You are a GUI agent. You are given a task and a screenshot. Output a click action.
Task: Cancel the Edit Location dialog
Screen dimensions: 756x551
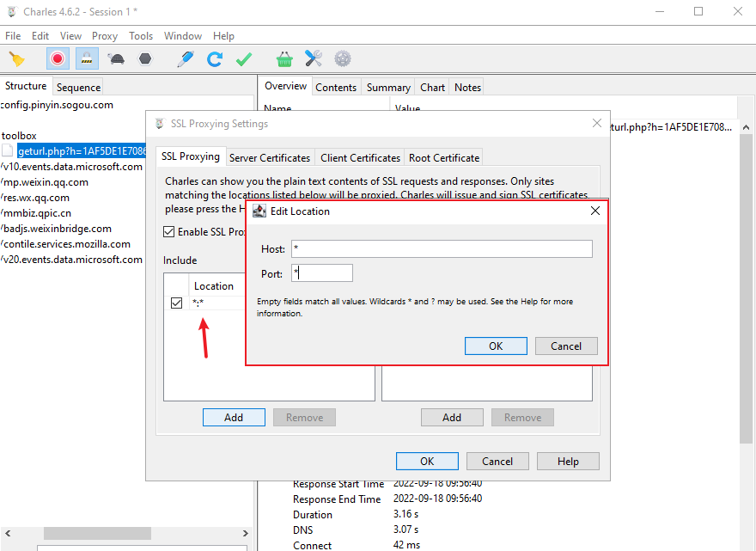(566, 346)
